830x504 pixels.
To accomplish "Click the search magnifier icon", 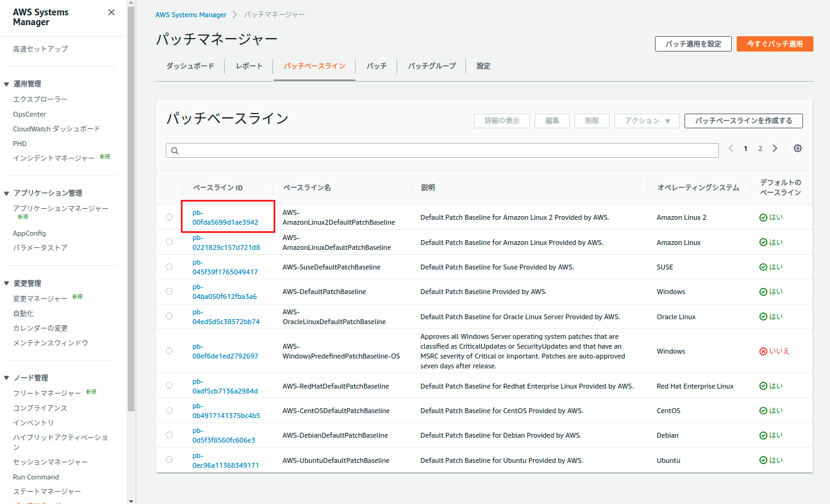I will [174, 151].
